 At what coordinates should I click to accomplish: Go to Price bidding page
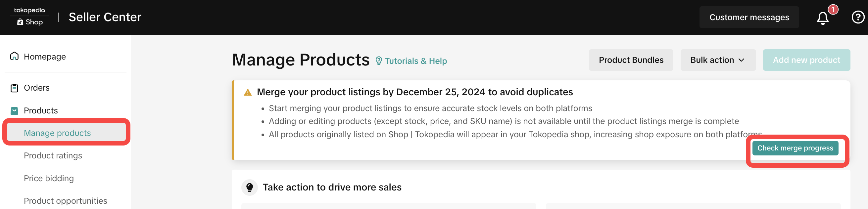click(x=49, y=178)
